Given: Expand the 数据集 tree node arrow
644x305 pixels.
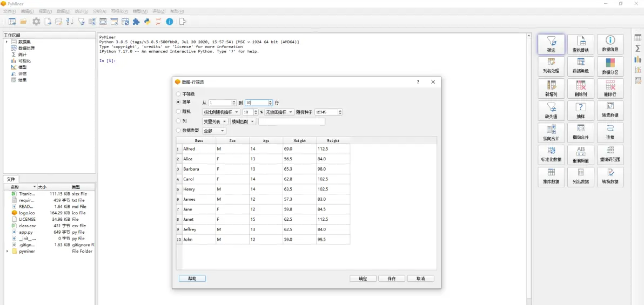Looking at the screenshot, I should [6, 42].
